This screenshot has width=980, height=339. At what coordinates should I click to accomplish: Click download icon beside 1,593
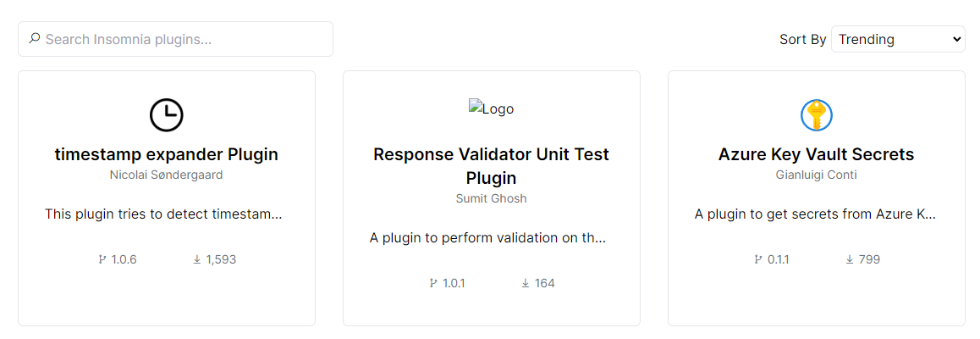point(197,259)
